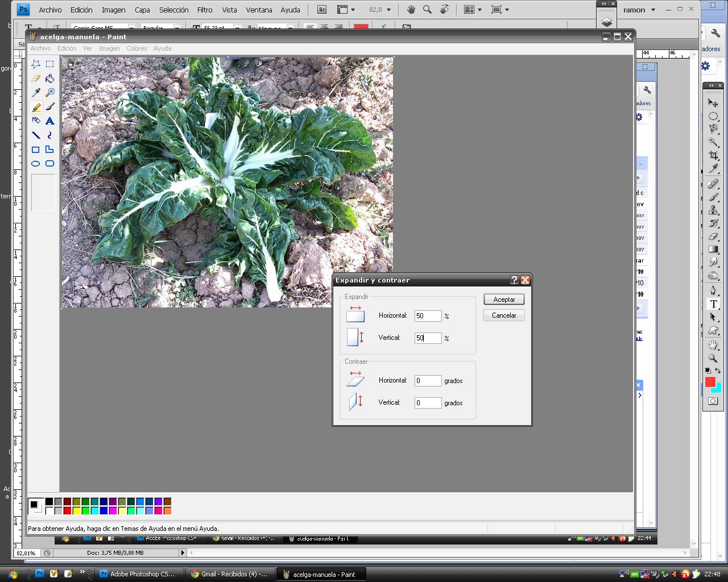This screenshot has height=582, width=728.
Task: Select Photoshop's Eyedropper tool
Action: [713, 168]
